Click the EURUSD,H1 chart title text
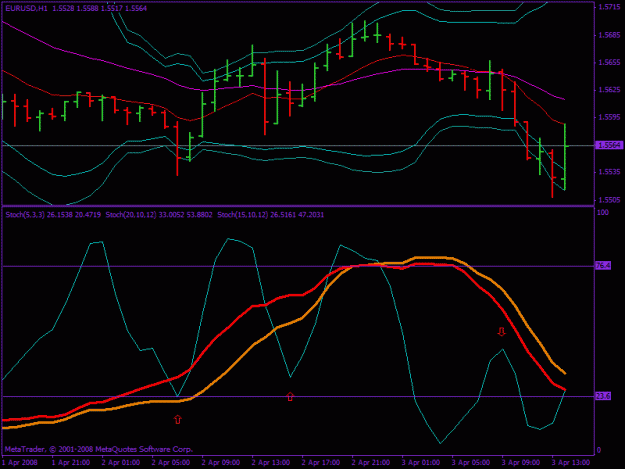625x469 pixels. click(x=26, y=8)
